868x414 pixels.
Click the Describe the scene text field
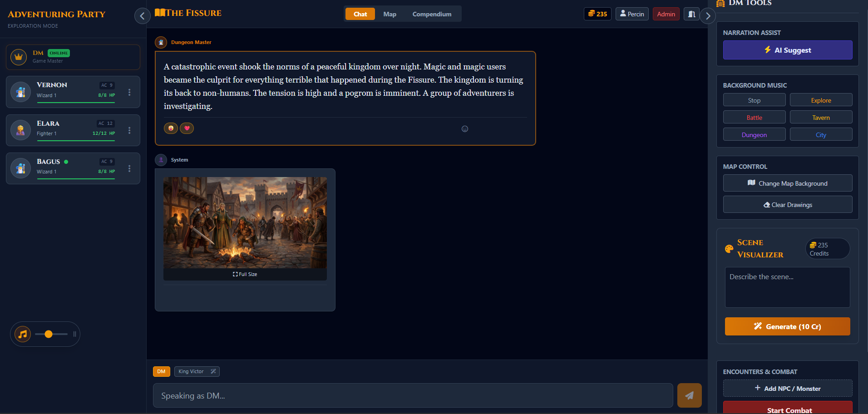coord(787,287)
